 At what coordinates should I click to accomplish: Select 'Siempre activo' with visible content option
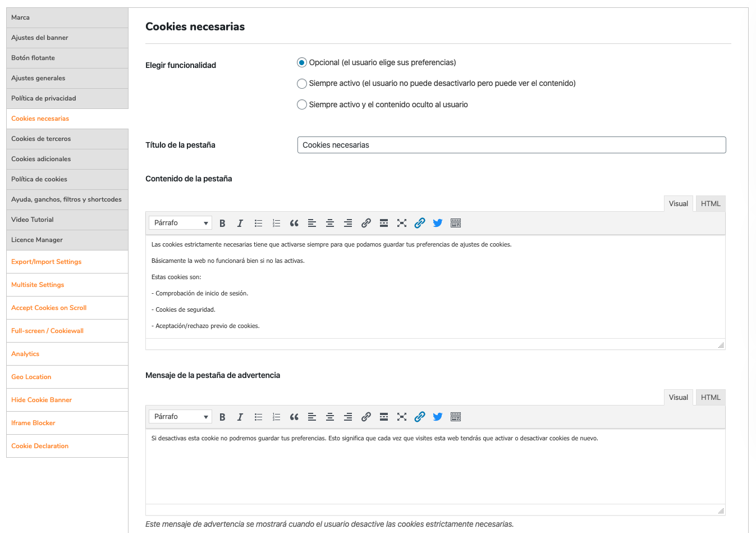click(302, 84)
